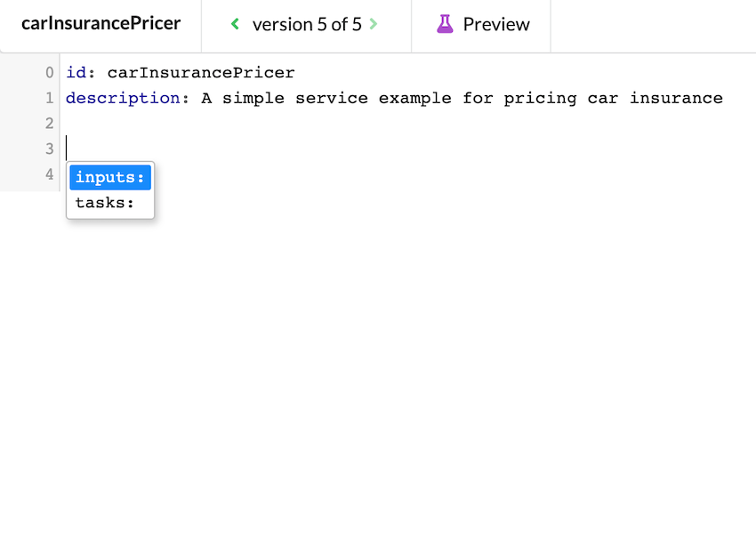756x556 pixels.
Task: Click the word 'simple' in the description
Action: (253, 98)
